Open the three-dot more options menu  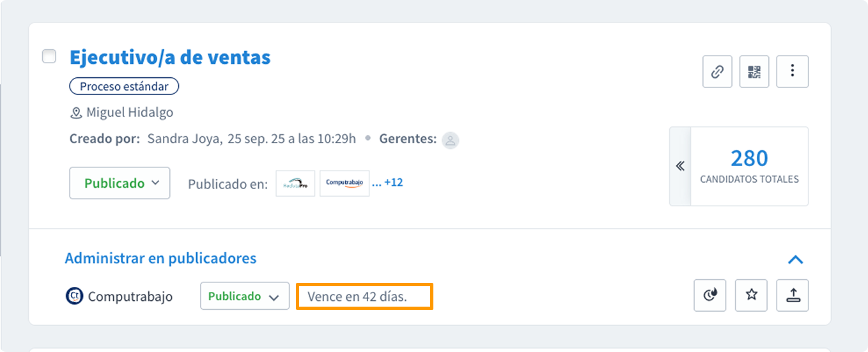coord(792,72)
